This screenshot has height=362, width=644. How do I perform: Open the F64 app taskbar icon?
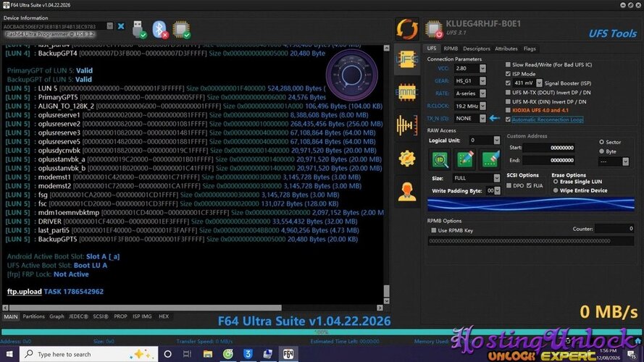[x=288, y=354]
